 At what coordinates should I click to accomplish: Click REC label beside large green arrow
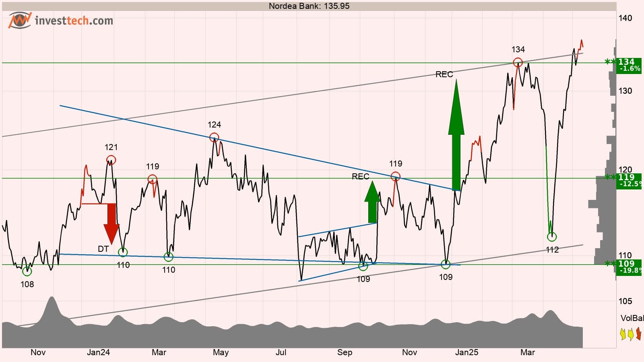[444, 74]
